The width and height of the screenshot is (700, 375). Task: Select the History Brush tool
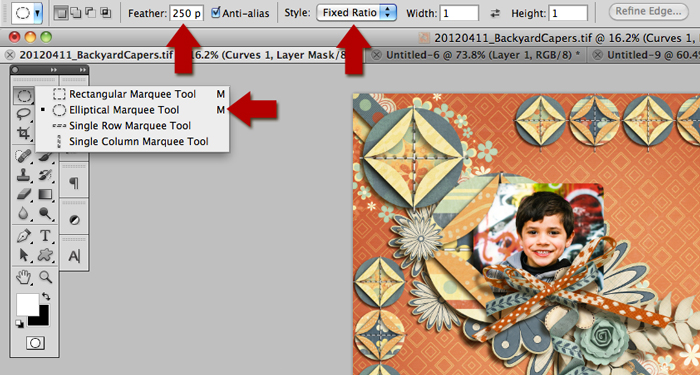coord(46,175)
